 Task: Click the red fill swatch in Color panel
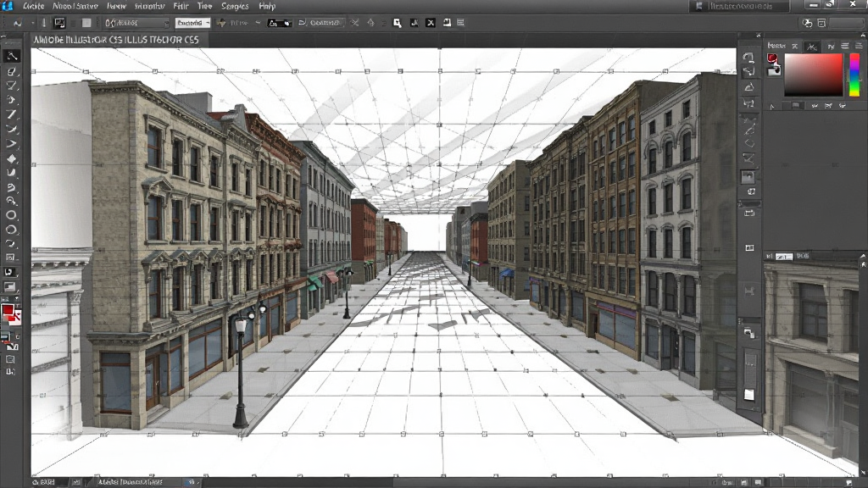[x=771, y=58]
